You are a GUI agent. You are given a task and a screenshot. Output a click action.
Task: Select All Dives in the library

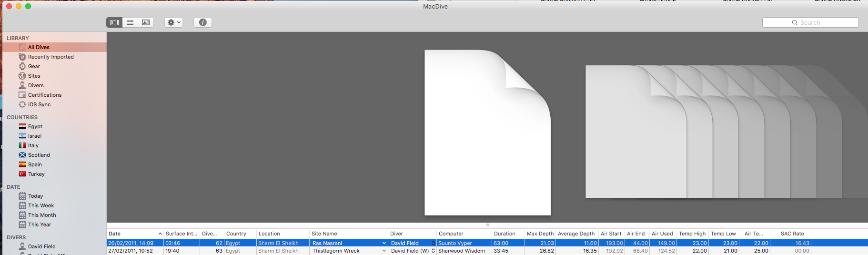pyautogui.click(x=39, y=47)
